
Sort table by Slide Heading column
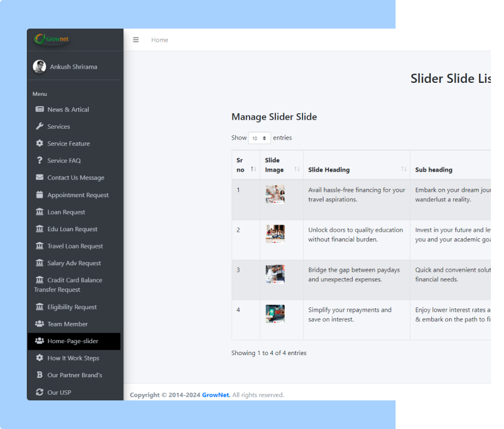[x=356, y=170]
